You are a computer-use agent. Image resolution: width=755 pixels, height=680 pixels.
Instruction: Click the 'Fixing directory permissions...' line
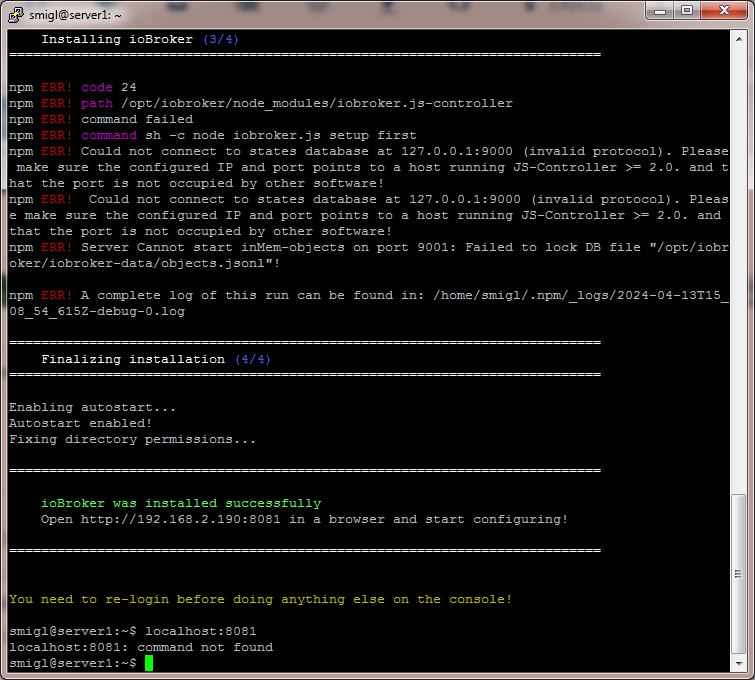[132, 439]
